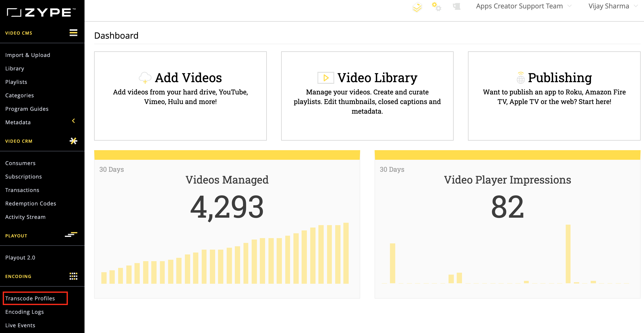Image resolution: width=644 pixels, height=333 pixels.
Task: Open Redemption Codes in sidebar
Action: 31,204
